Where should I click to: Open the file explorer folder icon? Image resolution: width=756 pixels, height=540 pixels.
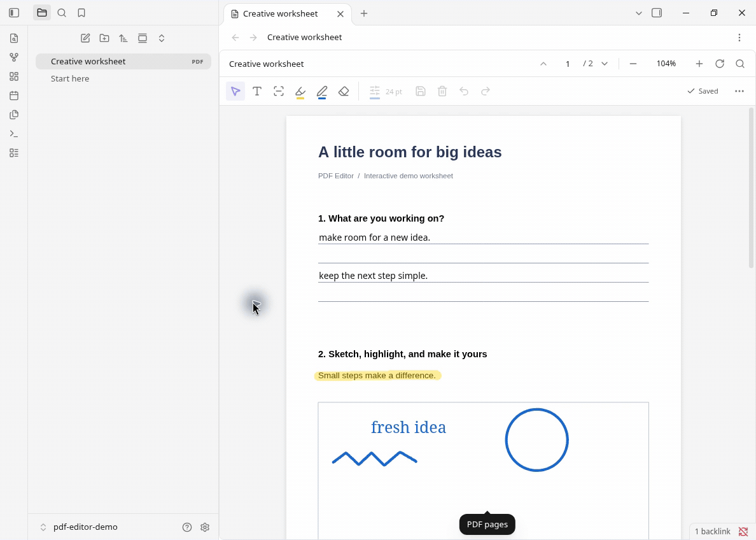pos(42,13)
